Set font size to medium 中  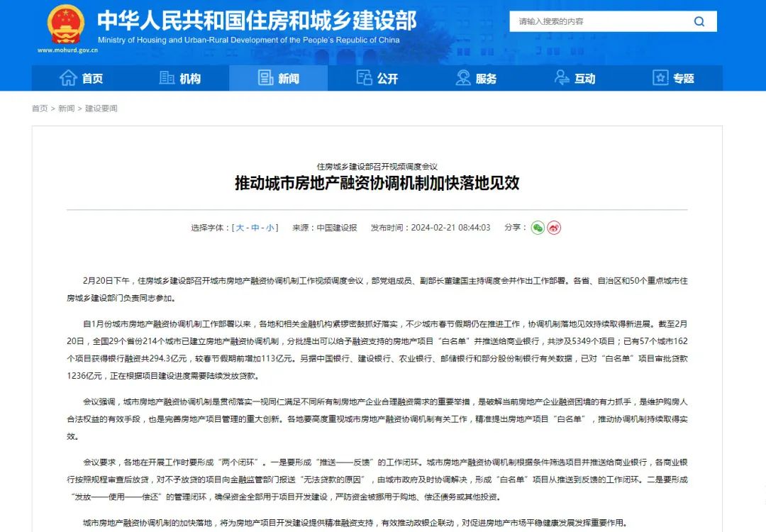255,228
